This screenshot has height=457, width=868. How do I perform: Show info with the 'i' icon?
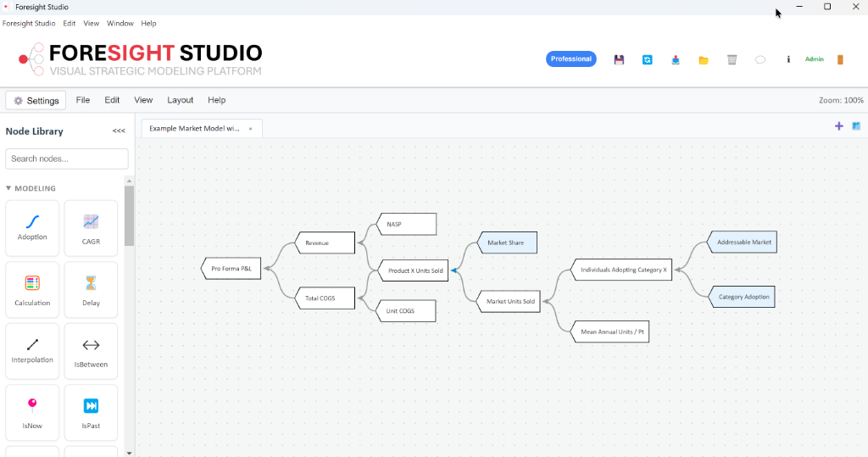pos(788,59)
